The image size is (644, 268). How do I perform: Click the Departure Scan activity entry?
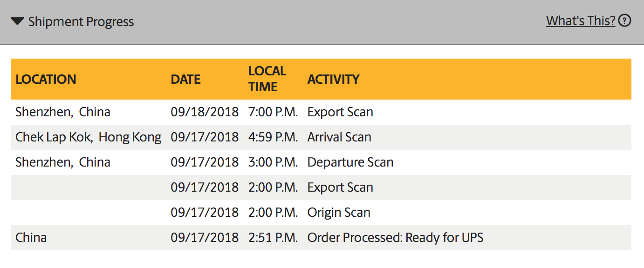pos(350,162)
